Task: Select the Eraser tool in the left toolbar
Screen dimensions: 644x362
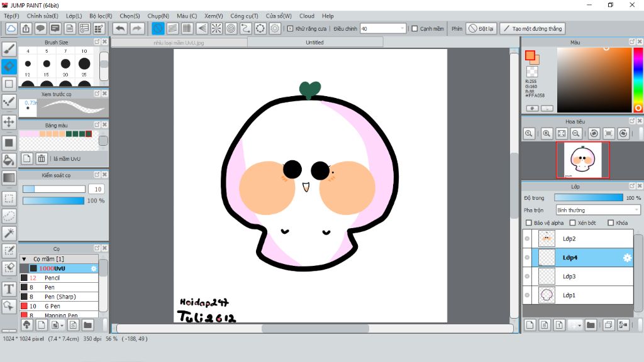Action: 9,66
